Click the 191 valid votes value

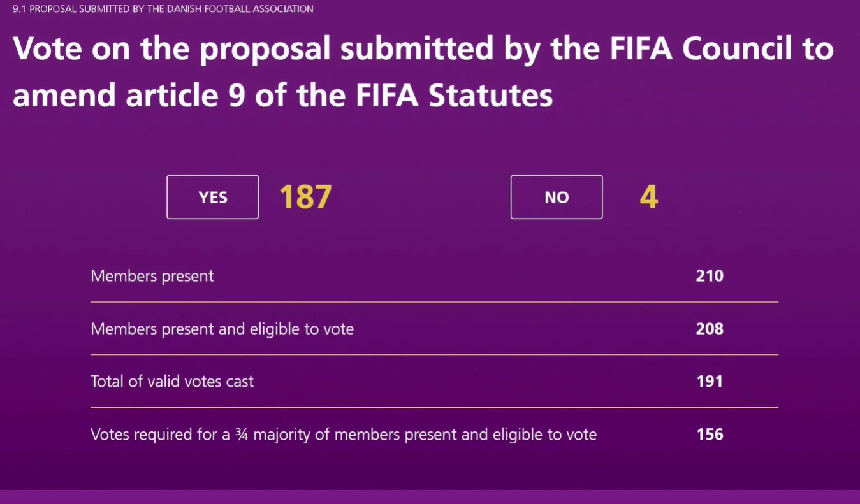[x=710, y=382]
